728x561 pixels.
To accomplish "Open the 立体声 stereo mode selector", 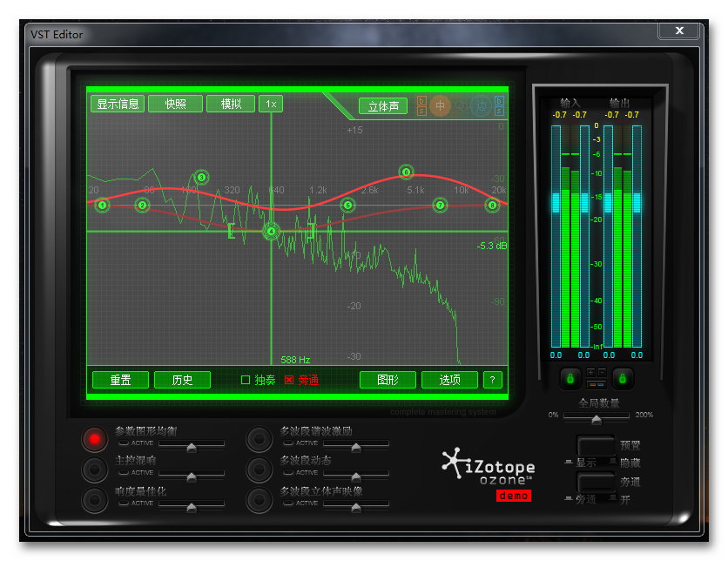I will pyautogui.click(x=383, y=106).
